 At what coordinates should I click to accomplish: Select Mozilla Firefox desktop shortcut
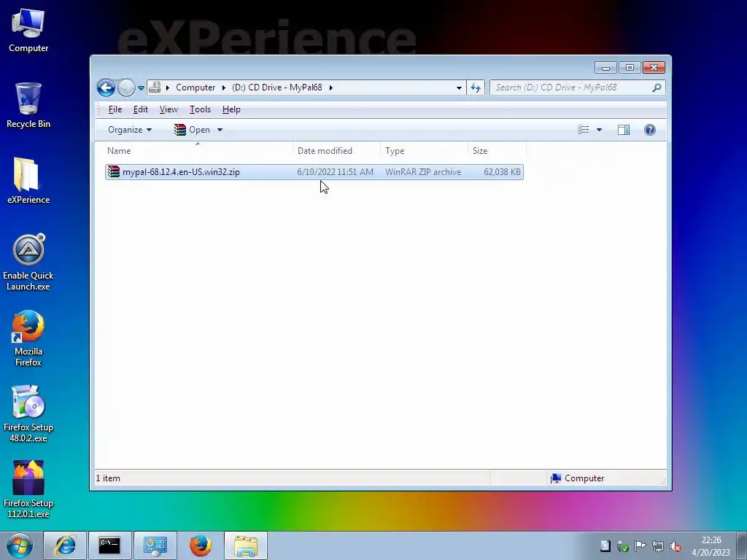pyautogui.click(x=28, y=338)
